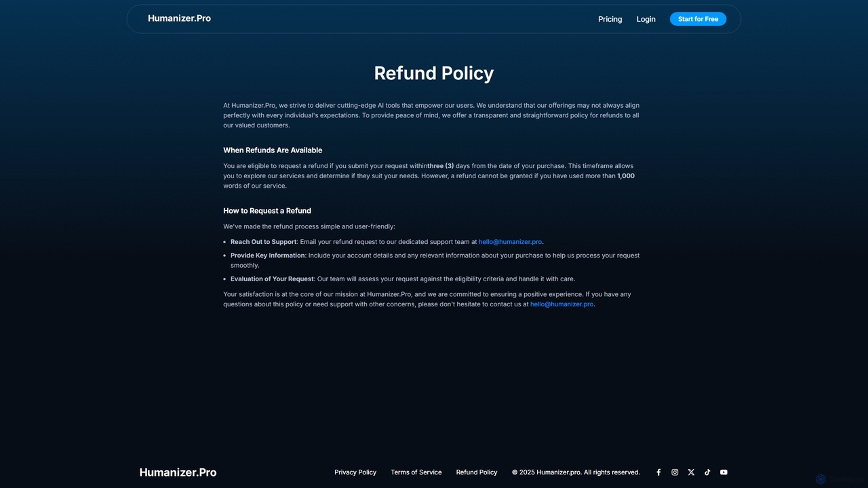This screenshot has width=868, height=488.
Task: Open Terms of Service footer link
Action: [x=416, y=472]
